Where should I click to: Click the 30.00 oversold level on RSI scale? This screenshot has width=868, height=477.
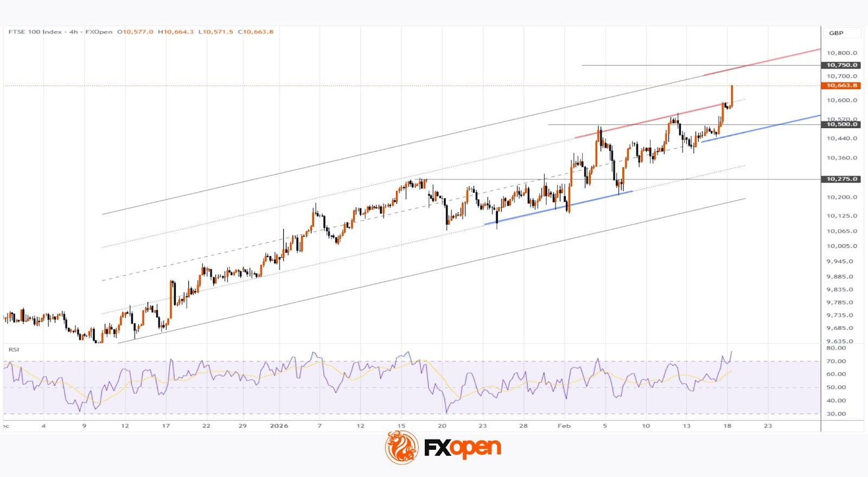pyautogui.click(x=836, y=414)
